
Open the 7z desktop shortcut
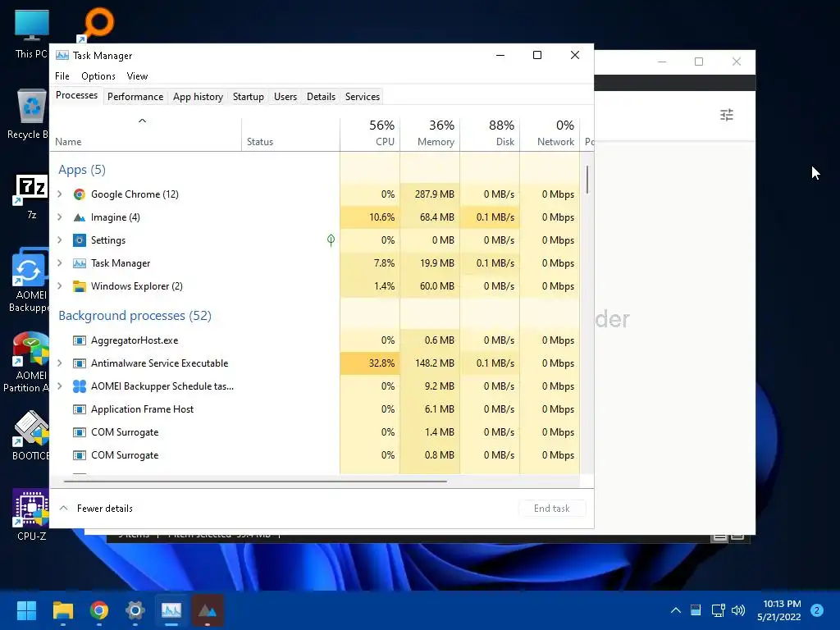(x=32, y=196)
